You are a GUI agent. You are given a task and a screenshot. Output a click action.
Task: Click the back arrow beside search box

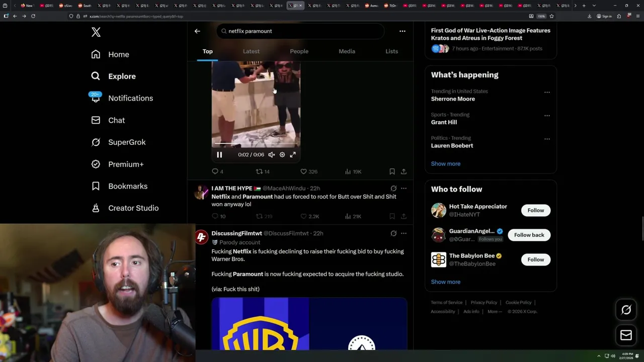coord(197,31)
